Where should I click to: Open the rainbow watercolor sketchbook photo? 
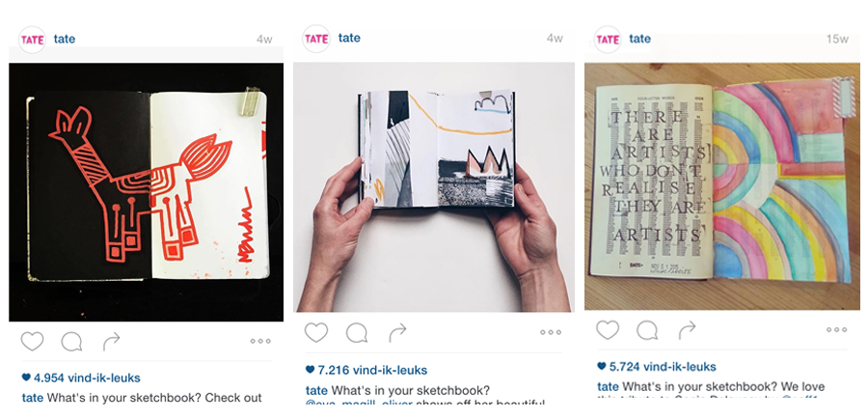(x=722, y=186)
